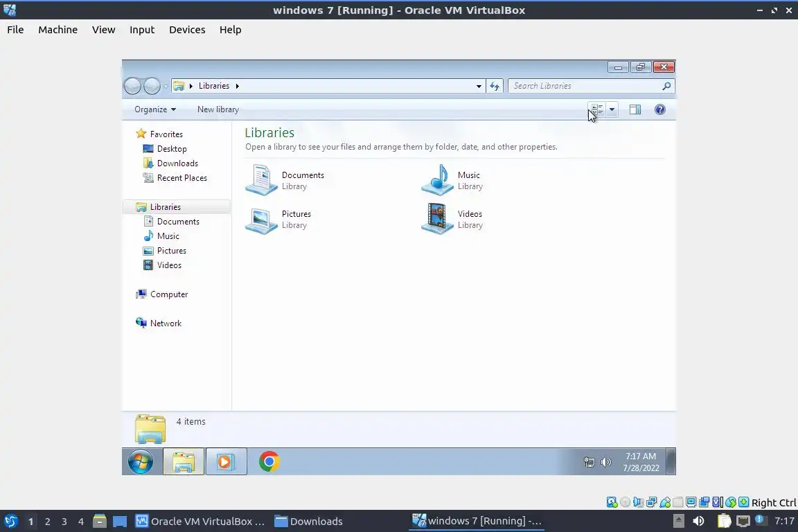Open the Music library icon
This screenshot has width=798, height=532.
point(437,180)
